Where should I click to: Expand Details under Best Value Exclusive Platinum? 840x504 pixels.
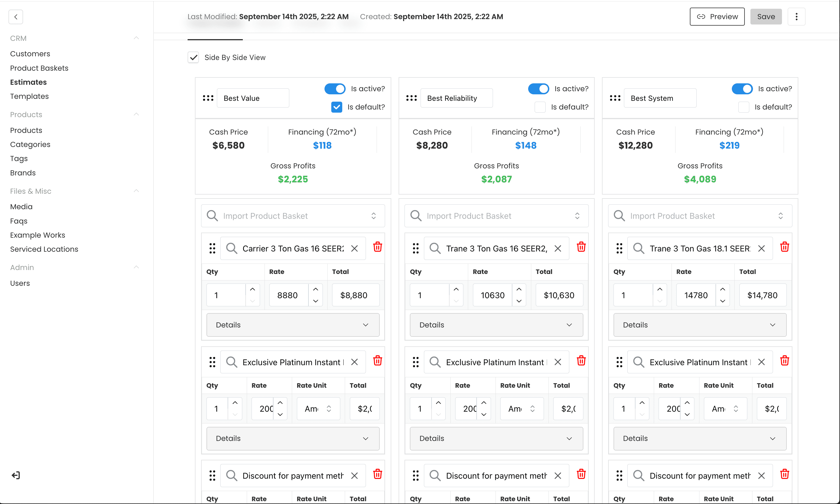[x=293, y=438]
